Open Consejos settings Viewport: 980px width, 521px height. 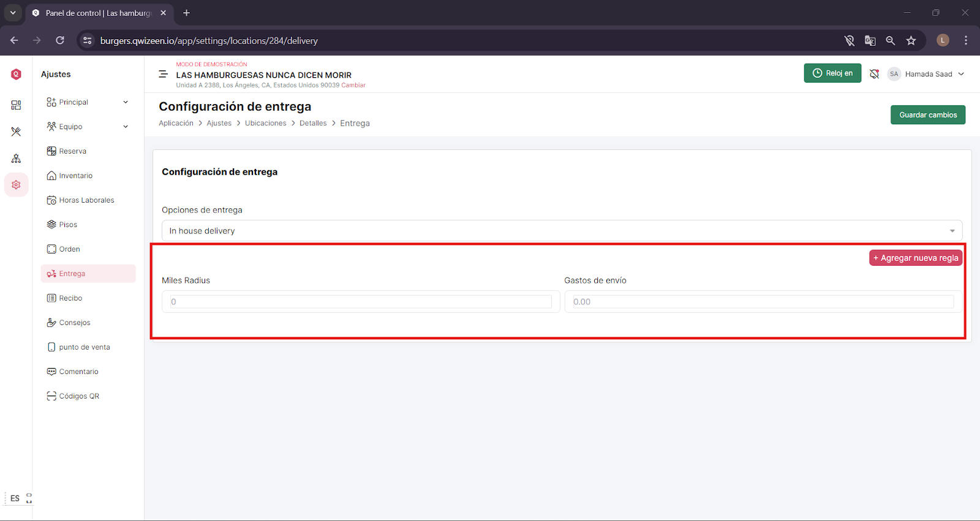coord(75,323)
